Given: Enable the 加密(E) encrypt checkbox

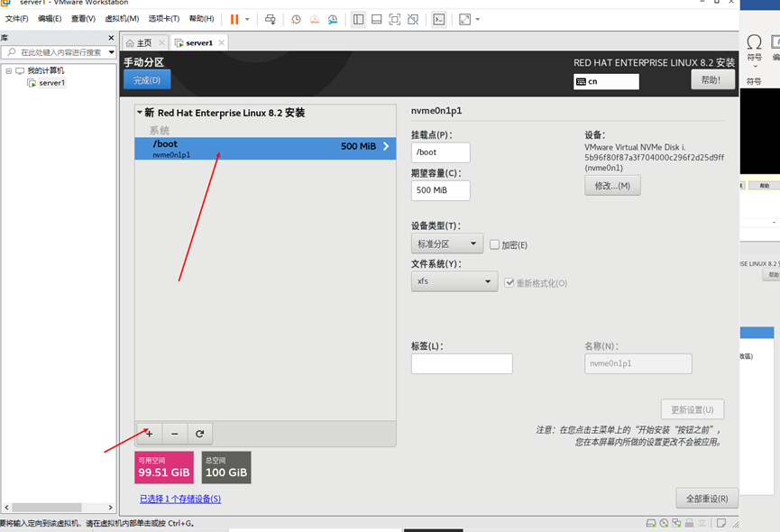Looking at the screenshot, I should [x=494, y=244].
